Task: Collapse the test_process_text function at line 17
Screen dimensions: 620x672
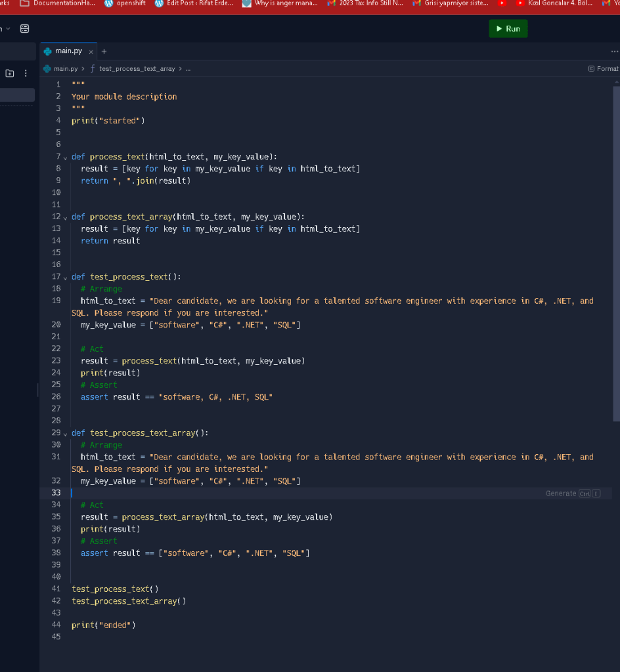Action: [x=65, y=278]
